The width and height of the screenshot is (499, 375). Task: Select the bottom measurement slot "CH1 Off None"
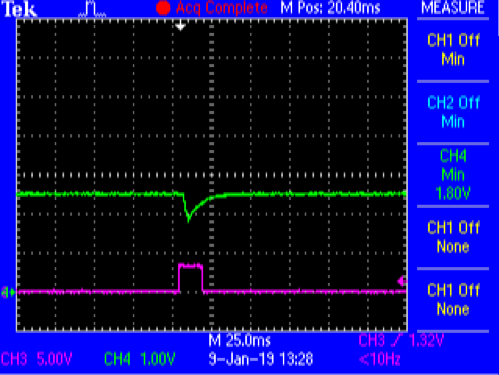tap(453, 299)
